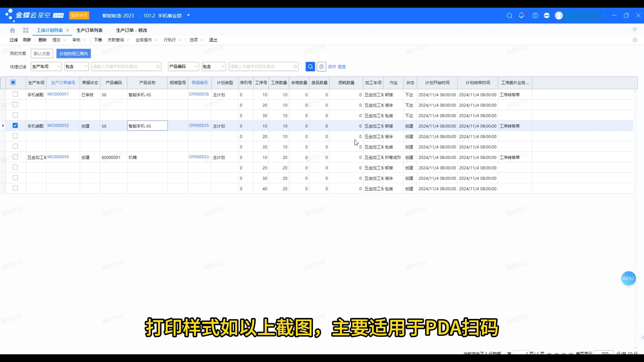Image resolution: width=644 pixels, height=362 pixels.
Task: Open production order MO000051 link
Action: click(58, 94)
